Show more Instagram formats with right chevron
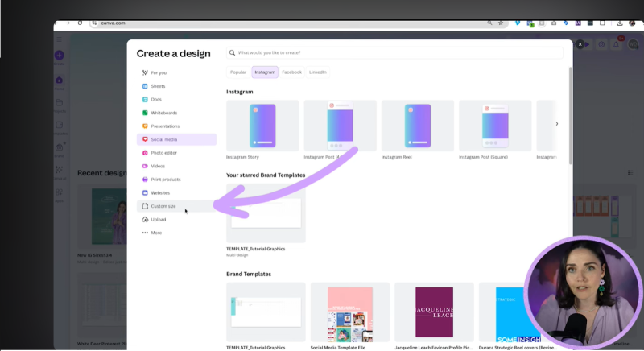 pos(557,123)
